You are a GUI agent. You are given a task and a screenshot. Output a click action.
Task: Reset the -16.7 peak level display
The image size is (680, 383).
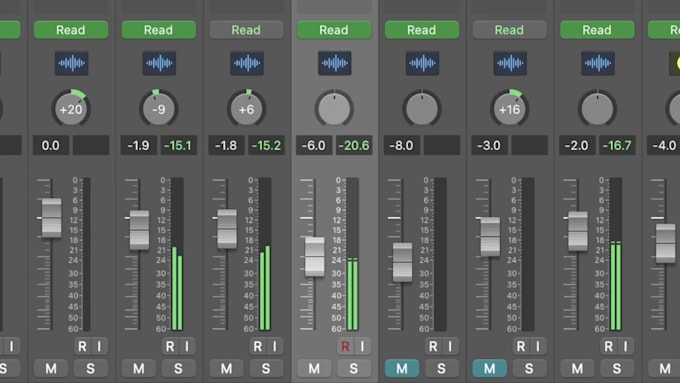coord(617,145)
